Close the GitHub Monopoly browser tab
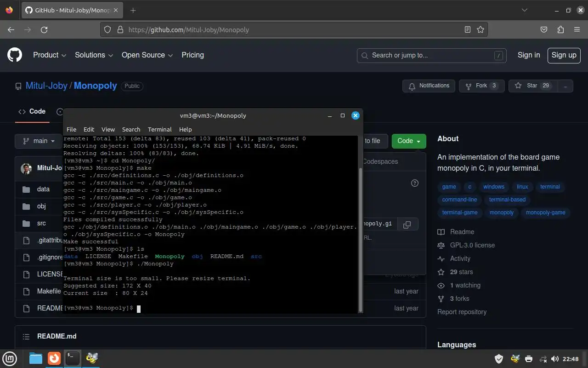Viewport: 588px width, 368px height. tap(116, 10)
